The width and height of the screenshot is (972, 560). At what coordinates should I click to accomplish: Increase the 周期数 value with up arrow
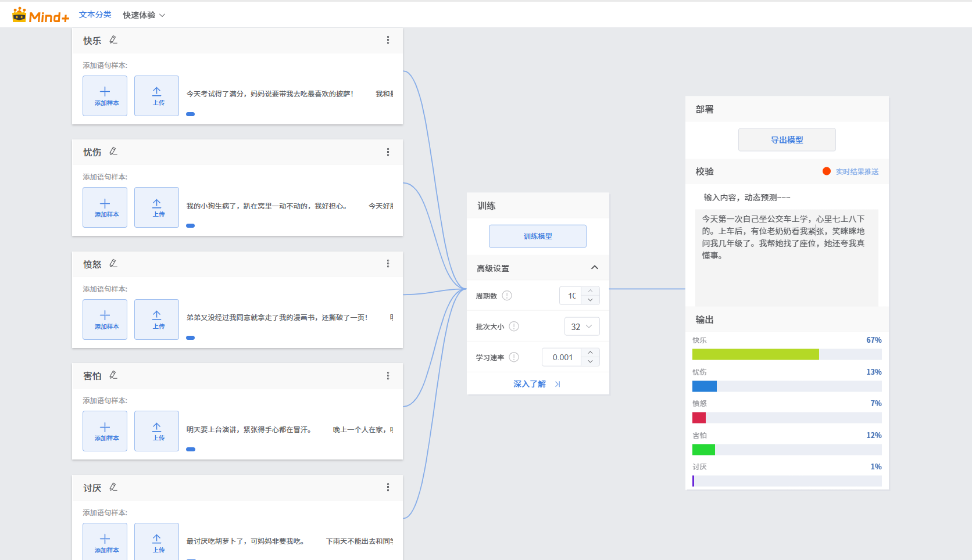[x=591, y=291]
